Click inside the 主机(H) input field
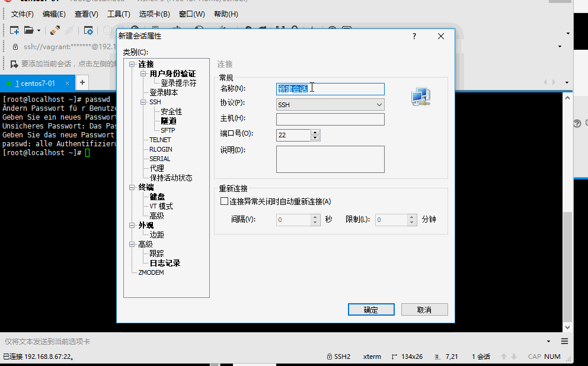Screen dimensions: 588x366 pyautogui.click(x=330, y=118)
